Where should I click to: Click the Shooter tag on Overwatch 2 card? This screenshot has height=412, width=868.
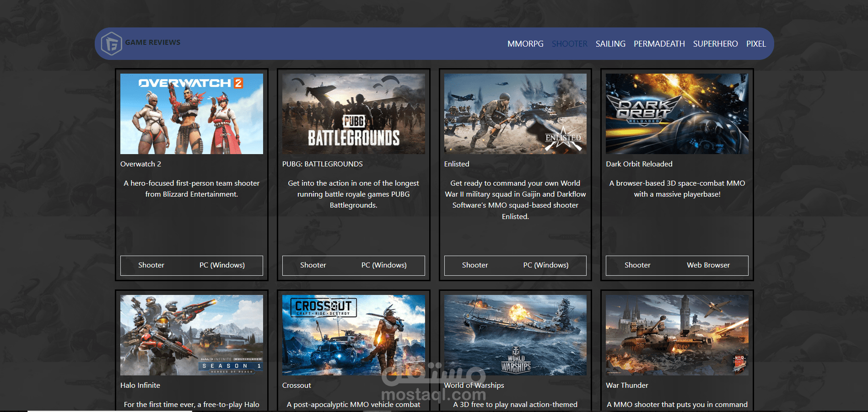coord(151,265)
